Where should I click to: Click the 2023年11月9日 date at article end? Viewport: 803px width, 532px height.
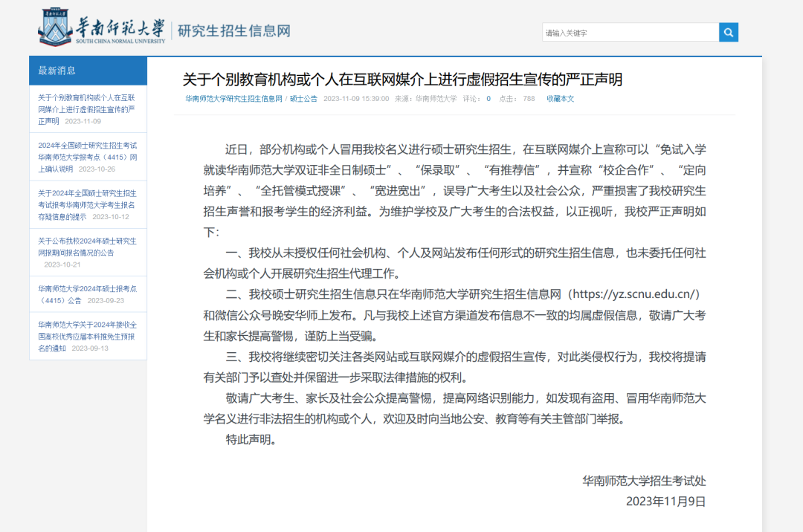[x=665, y=501]
